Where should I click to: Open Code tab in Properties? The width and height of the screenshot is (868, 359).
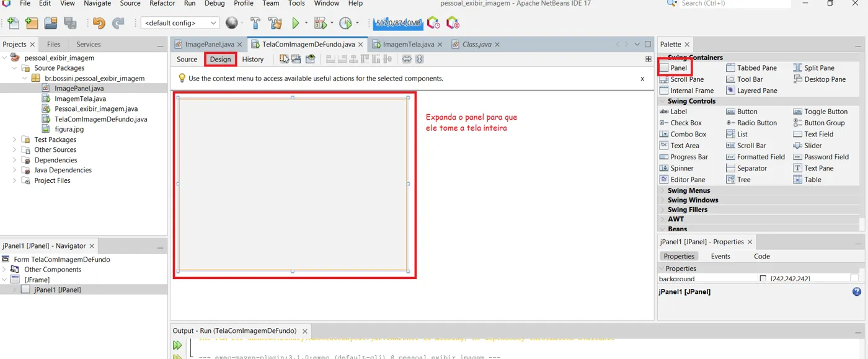pyautogui.click(x=762, y=256)
